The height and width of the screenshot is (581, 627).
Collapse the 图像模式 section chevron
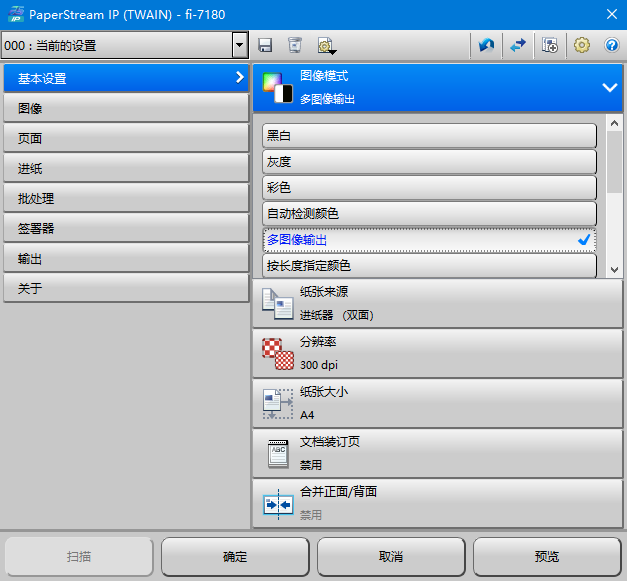tap(609, 88)
